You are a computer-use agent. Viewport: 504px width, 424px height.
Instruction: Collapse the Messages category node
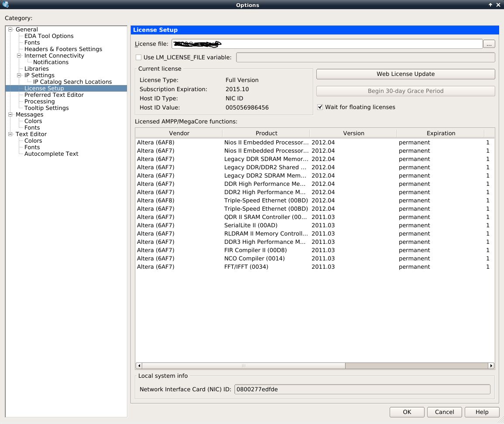pyautogui.click(x=10, y=115)
